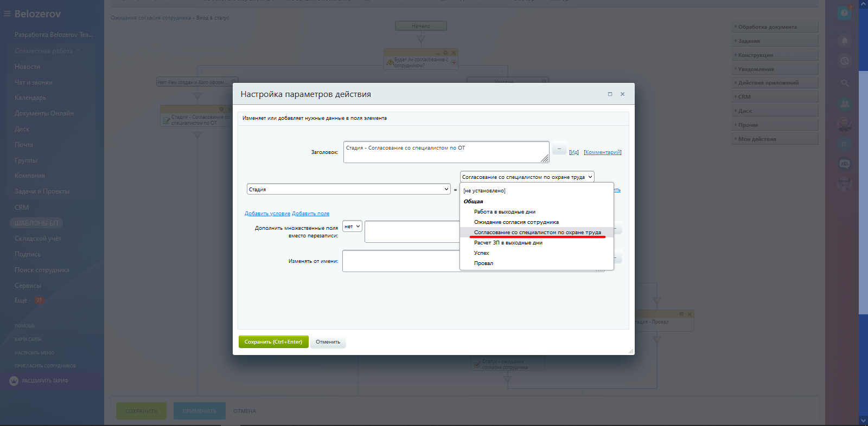This screenshot has height=426, width=868.
Task: Open 'Чат и звонки' in sidebar
Action: (34, 82)
